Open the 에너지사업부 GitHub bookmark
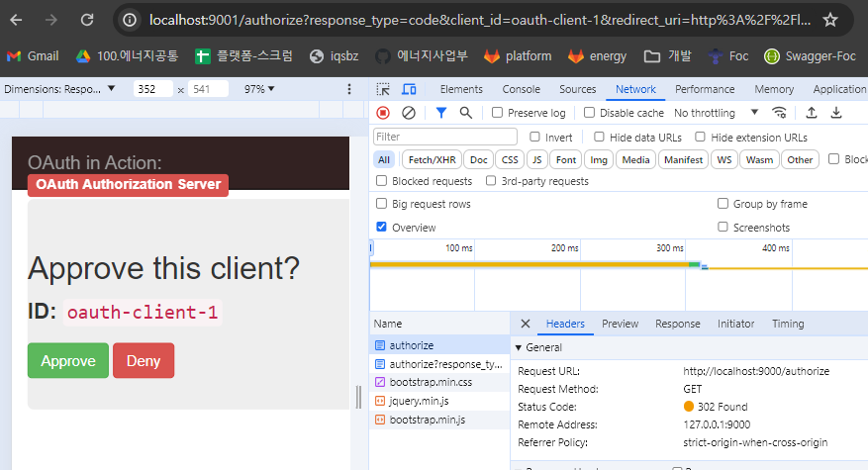The height and width of the screenshot is (470, 868). (422, 56)
